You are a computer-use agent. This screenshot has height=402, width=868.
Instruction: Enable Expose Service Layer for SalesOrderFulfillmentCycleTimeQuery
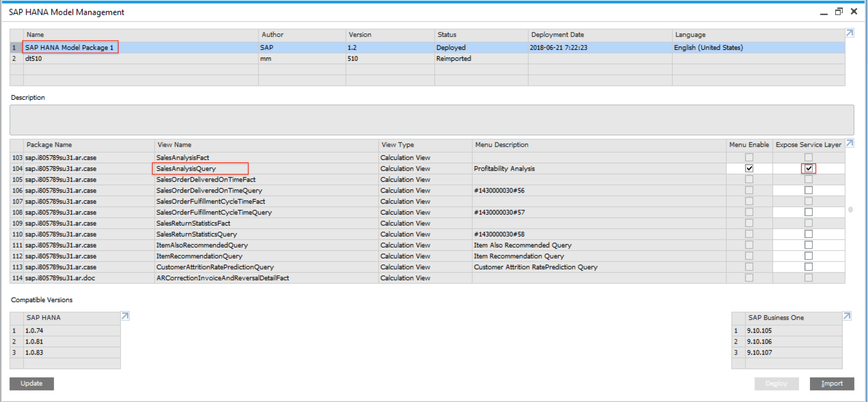pyautogui.click(x=809, y=212)
